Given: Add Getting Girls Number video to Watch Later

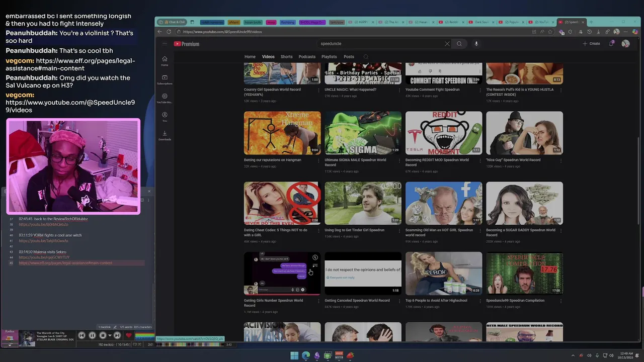Looking at the screenshot, I should coord(315,257).
